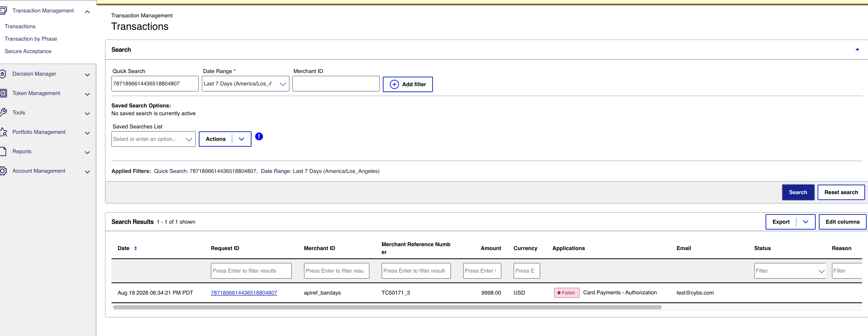This screenshot has height=336, width=868.
Task: Expand Portfolio Management chevron
Action: [87, 133]
